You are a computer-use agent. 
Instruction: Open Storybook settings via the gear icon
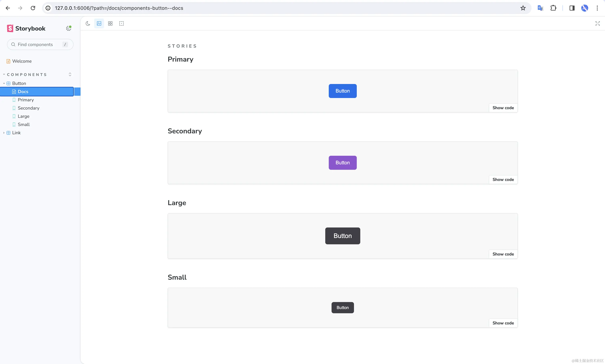coord(68,28)
